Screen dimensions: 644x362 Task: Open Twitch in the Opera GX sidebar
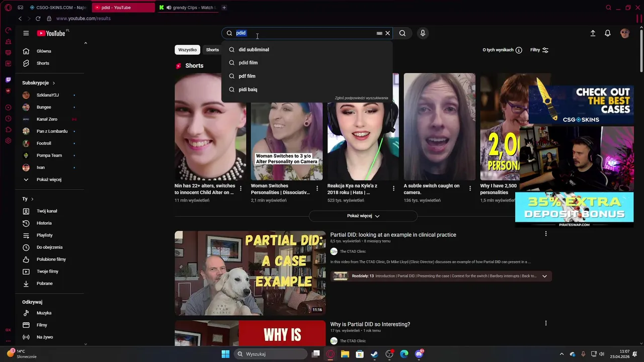point(8,80)
